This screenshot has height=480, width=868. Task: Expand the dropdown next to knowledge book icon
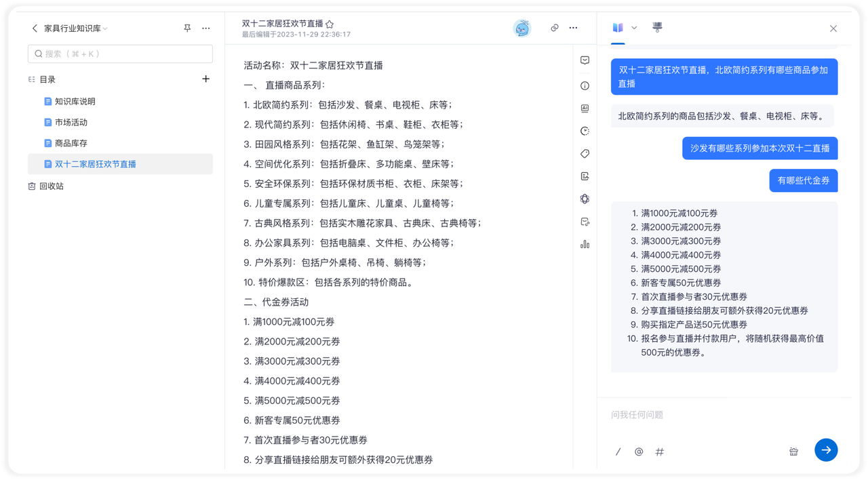(634, 28)
